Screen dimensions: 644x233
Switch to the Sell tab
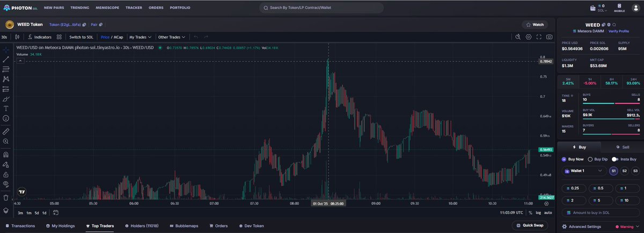(x=623, y=147)
